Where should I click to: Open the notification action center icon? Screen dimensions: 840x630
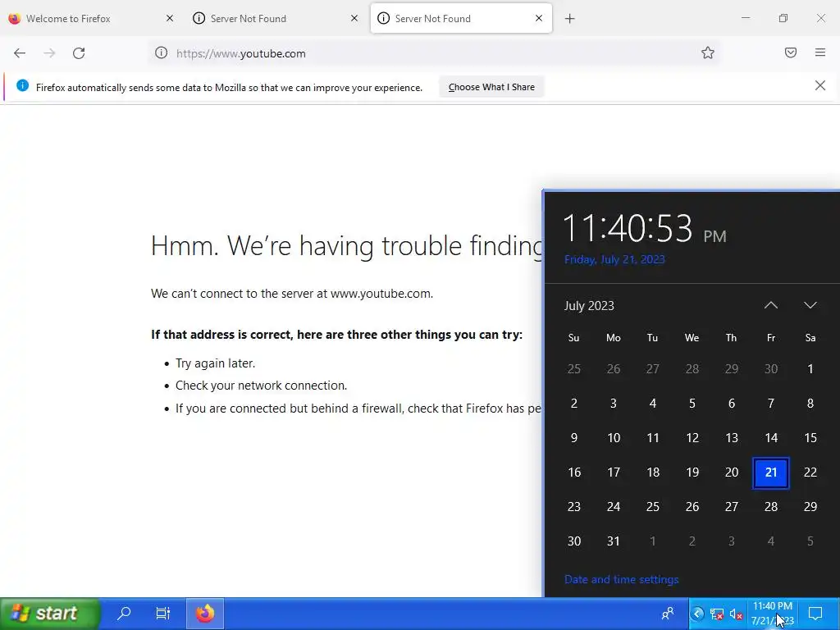click(x=815, y=614)
